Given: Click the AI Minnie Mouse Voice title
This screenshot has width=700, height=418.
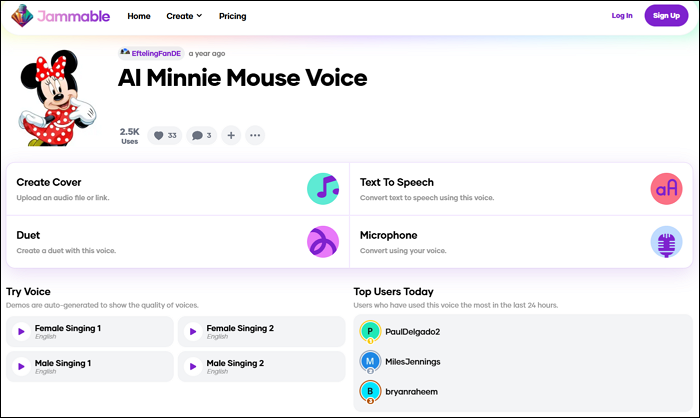Looking at the screenshot, I should (242, 78).
